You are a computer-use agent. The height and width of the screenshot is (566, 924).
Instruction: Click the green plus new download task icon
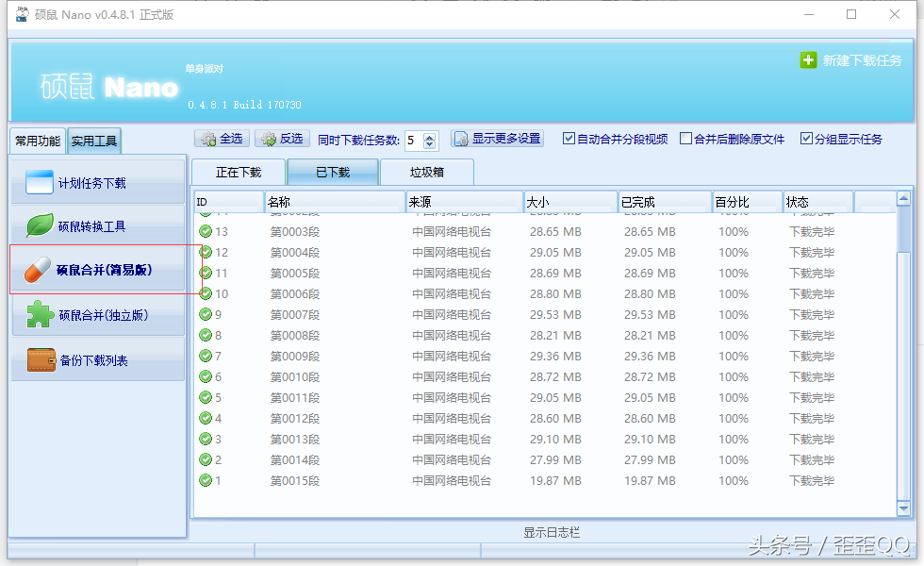(x=808, y=59)
